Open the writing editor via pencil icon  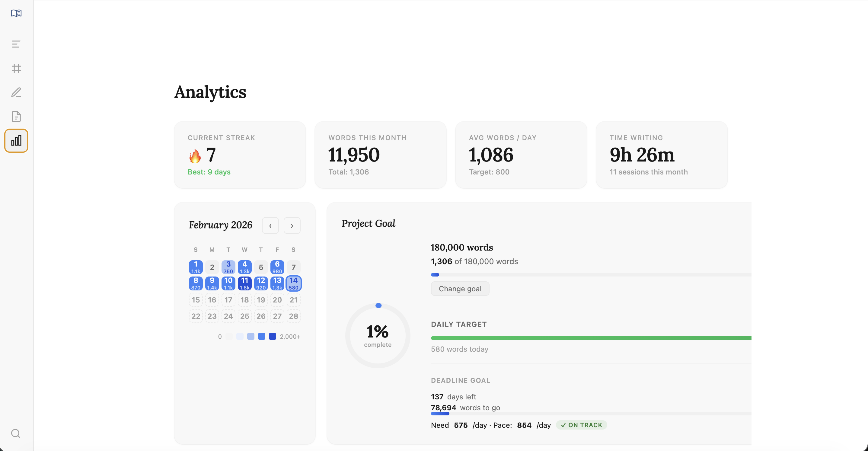16,92
